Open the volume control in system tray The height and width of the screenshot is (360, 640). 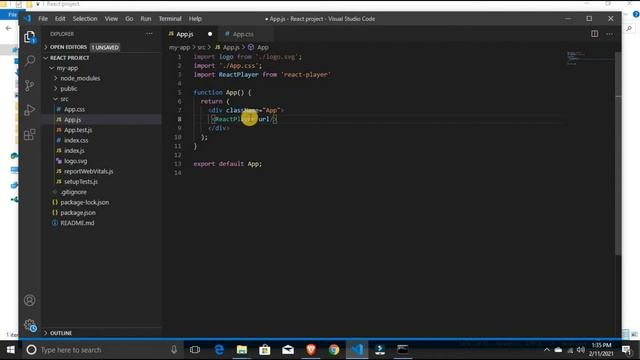pos(580,350)
